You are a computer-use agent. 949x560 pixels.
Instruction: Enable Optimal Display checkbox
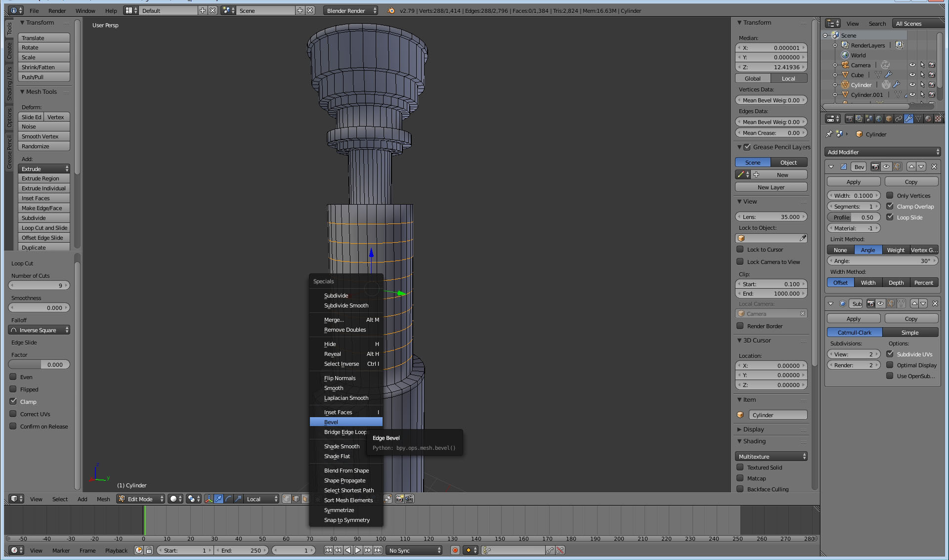(x=890, y=365)
